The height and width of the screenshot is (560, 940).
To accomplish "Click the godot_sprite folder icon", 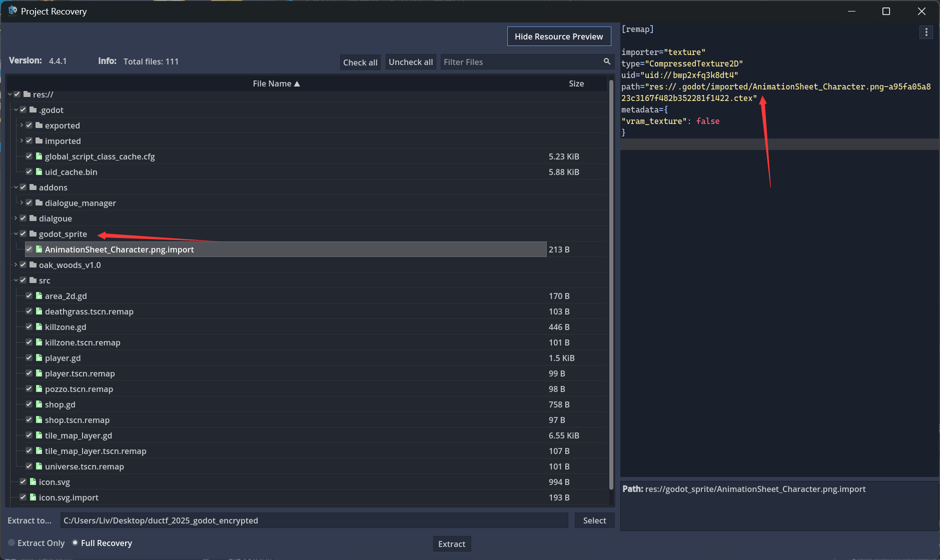I will [33, 233].
